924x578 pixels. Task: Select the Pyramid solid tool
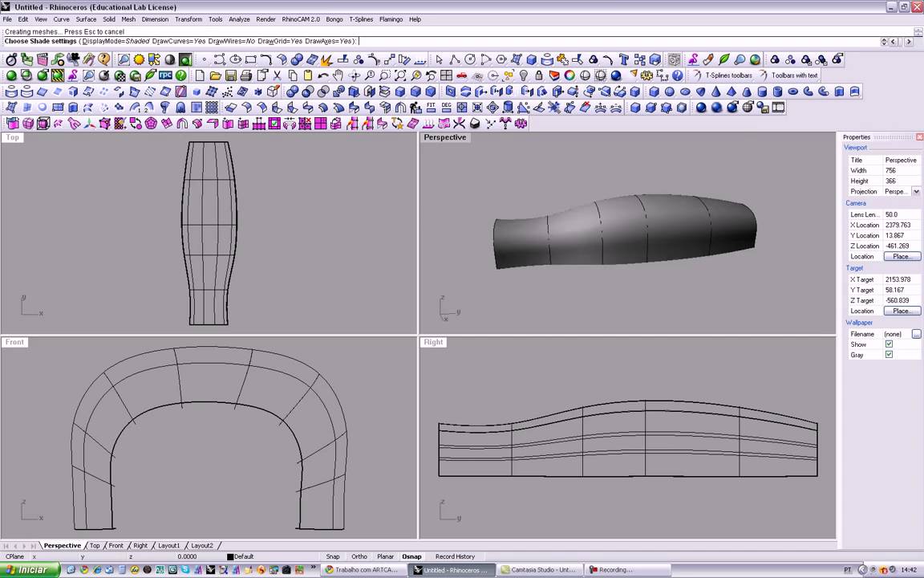coord(731,92)
